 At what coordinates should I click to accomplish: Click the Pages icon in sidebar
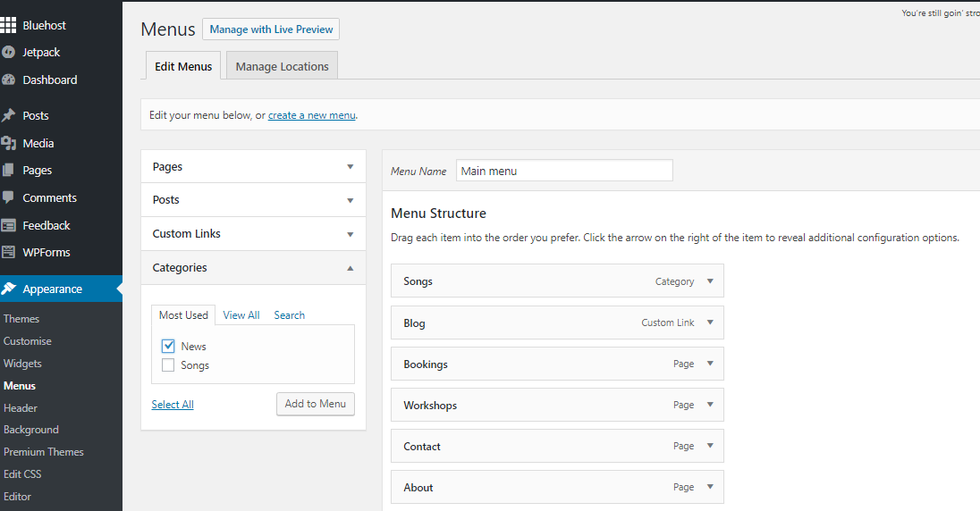9,171
